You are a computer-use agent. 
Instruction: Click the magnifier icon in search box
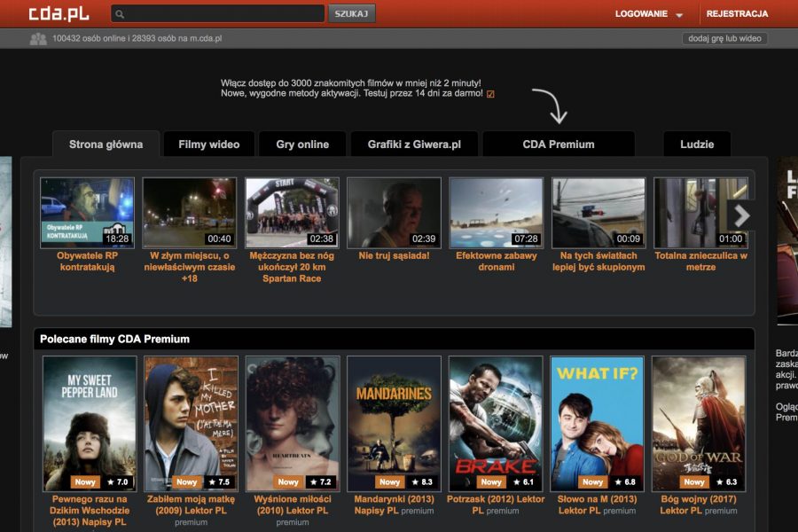(x=120, y=14)
